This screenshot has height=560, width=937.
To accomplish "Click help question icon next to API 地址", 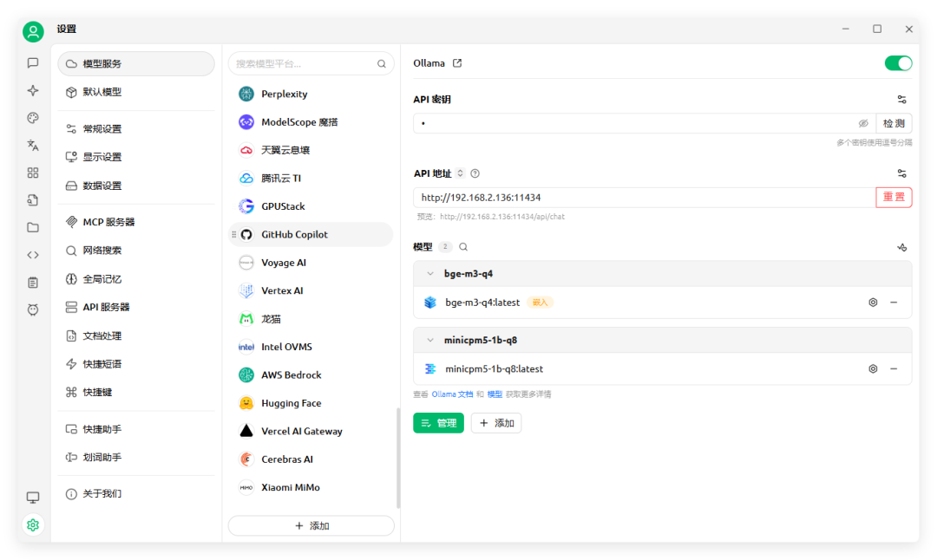I will tap(475, 173).
